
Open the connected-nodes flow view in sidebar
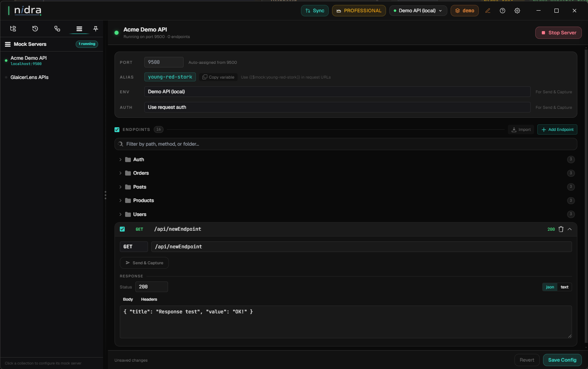pyautogui.click(x=57, y=29)
